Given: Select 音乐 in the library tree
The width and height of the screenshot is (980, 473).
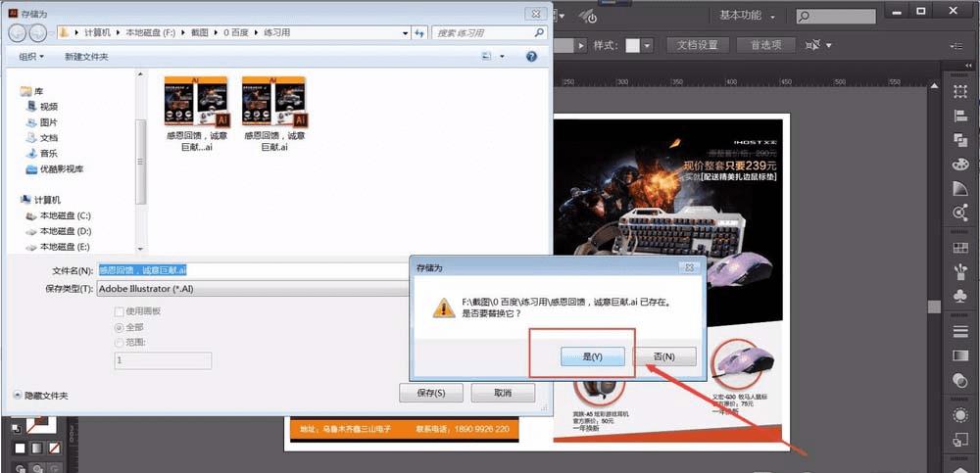Looking at the screenshot, I should pos(49,153).
